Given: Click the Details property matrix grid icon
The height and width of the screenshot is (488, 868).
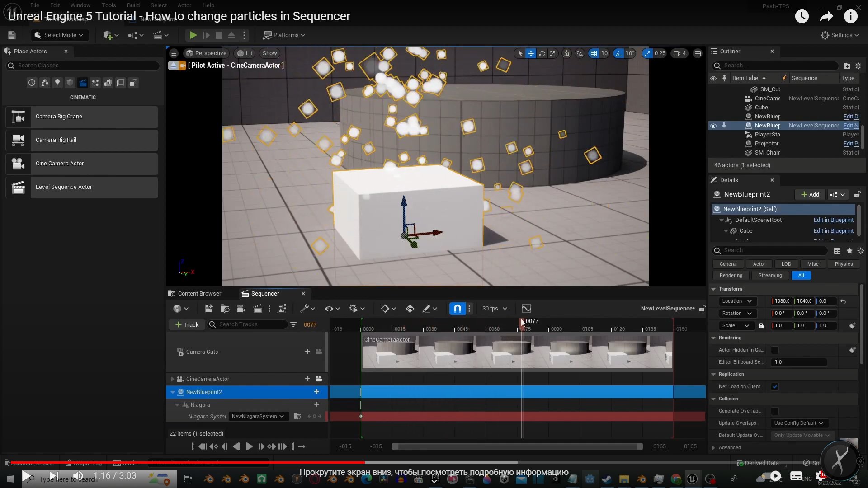Looking at the screenshot, I should coord(837,251).
